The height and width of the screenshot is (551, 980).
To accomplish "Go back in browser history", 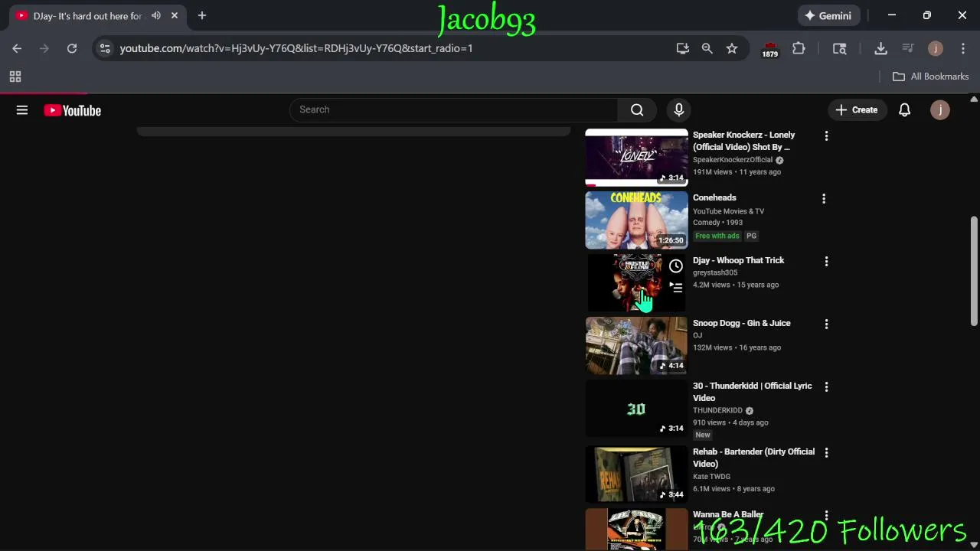I will click(x=17, y=48).
